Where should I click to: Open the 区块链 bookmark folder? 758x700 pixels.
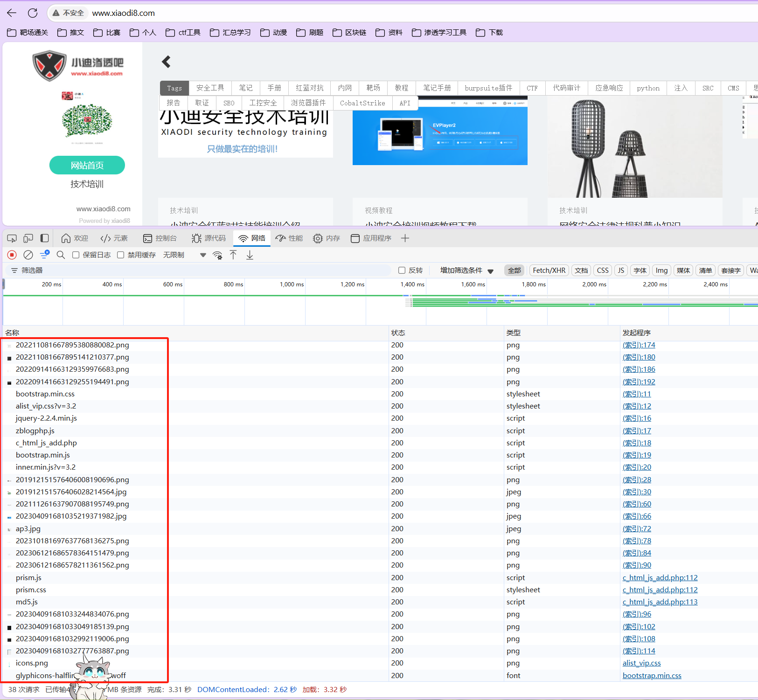click(x=349, y=33)
